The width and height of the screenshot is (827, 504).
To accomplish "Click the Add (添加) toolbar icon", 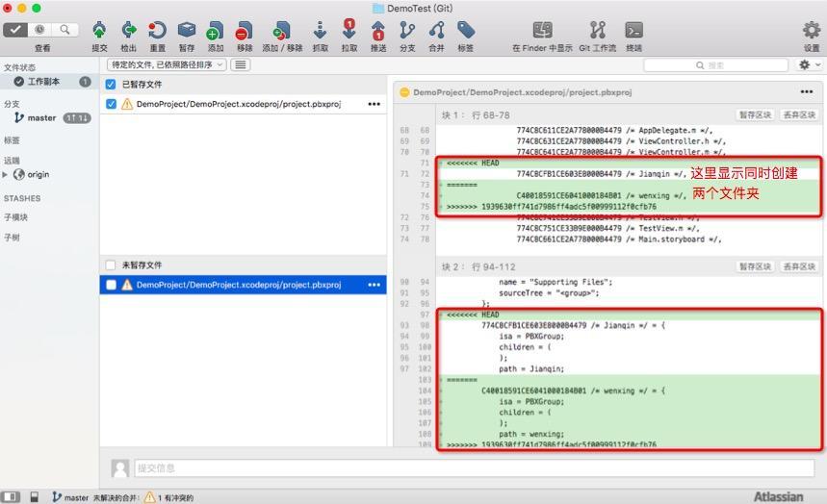I will click(x=215, y=31).
